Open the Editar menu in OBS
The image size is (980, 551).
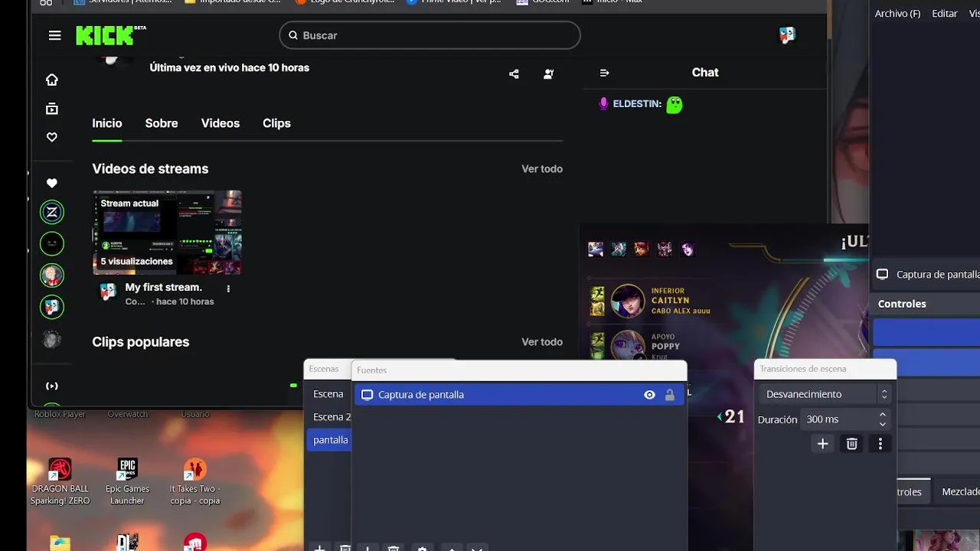pyautogui.click(x=945, y=14)
